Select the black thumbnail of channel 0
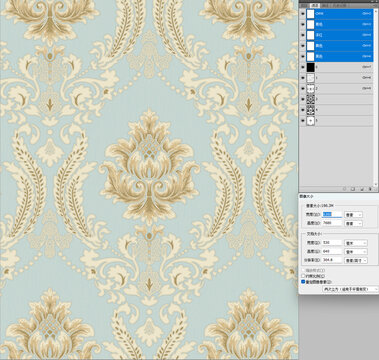This screenshot has height=360, width=379. 311,67
